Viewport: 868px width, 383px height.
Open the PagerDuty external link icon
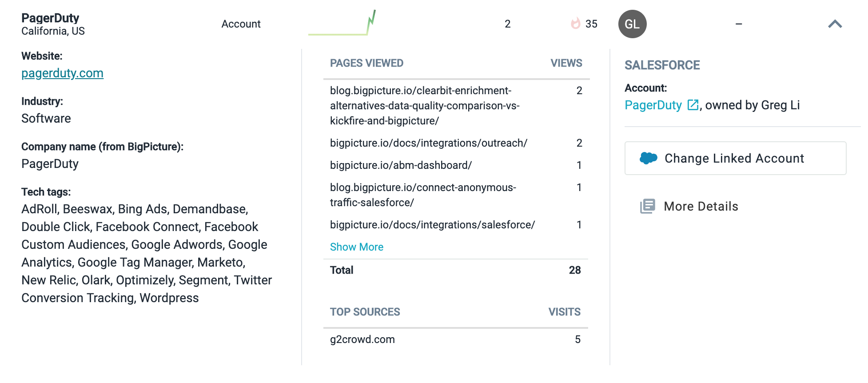(x=693, y=105)
